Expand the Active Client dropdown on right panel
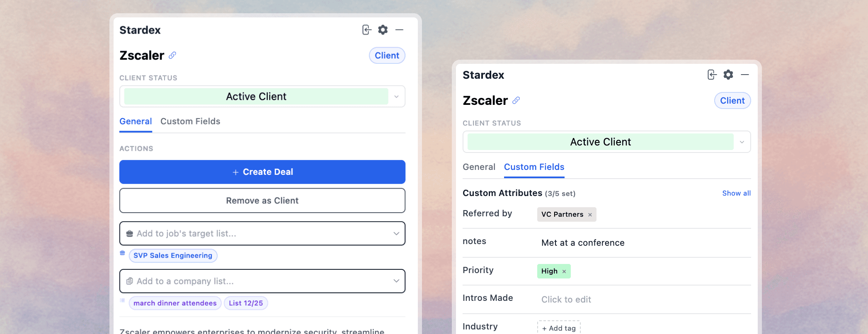 click(x=742, y=142)
